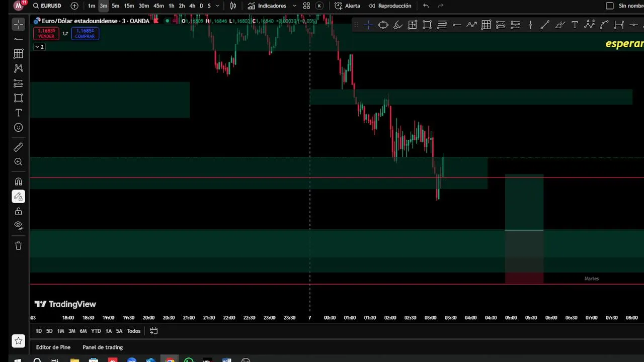Set the 1D date range
The width and height of the screenshot is (644, 362).
(x=39, y=331)
